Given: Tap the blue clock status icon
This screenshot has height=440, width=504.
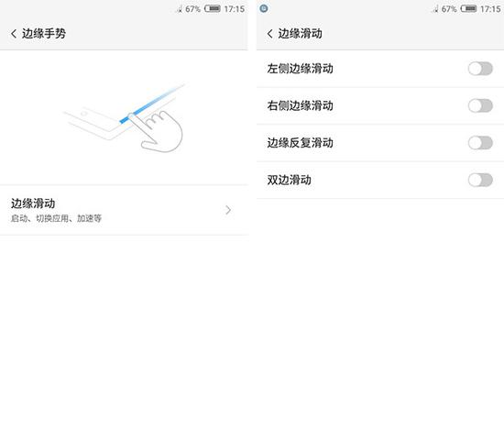Looking at the screenshot, I should coord(264,8).
